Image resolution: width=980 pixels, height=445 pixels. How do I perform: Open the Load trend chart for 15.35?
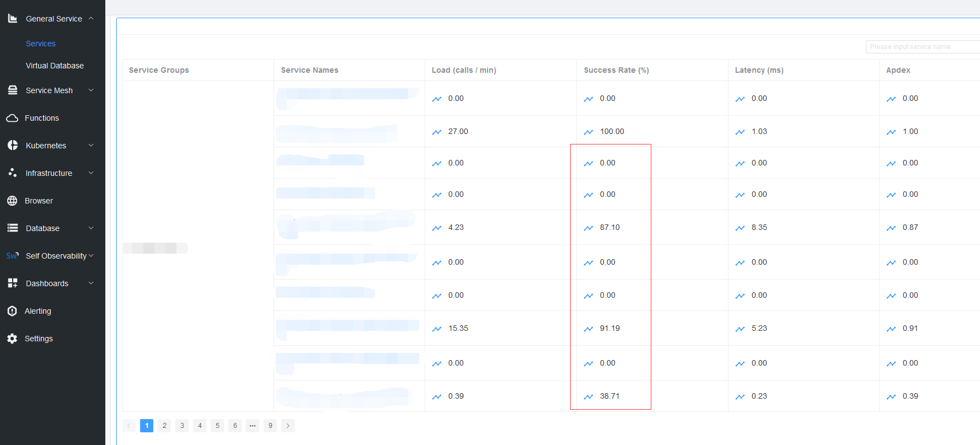[x=437, y=329]
